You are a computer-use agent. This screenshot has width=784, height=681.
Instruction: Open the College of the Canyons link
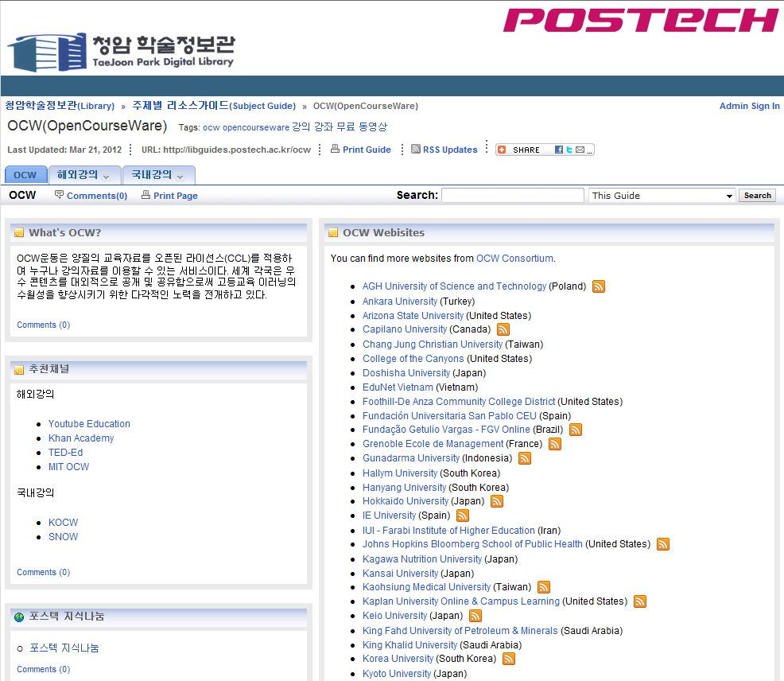413,359
